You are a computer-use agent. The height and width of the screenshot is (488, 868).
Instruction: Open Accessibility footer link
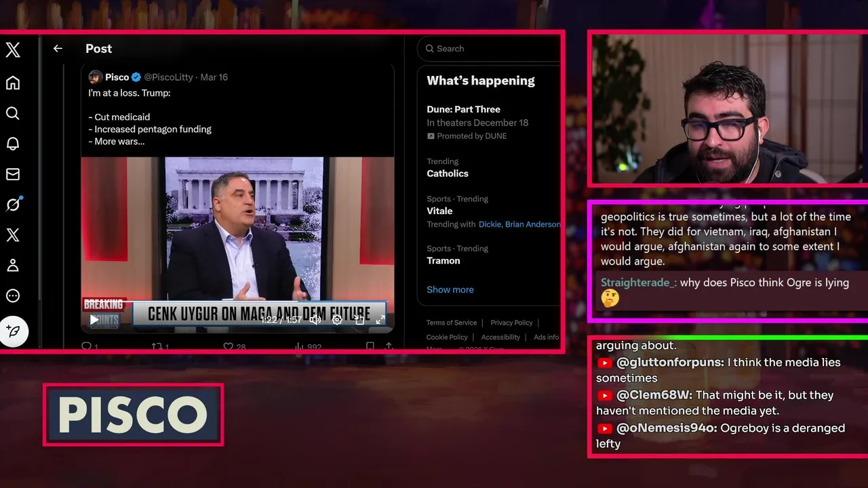[x=500, y=338]
